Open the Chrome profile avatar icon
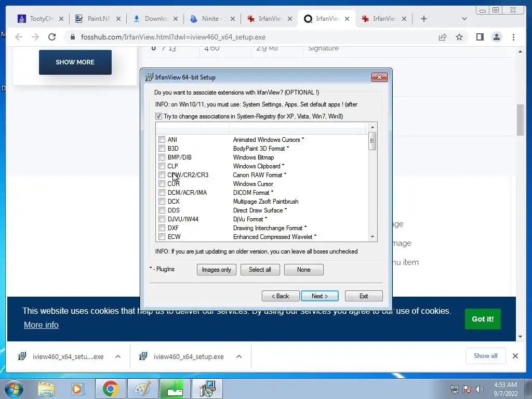Viewport: 532px width, 399px height. click(x=496, y=37)
